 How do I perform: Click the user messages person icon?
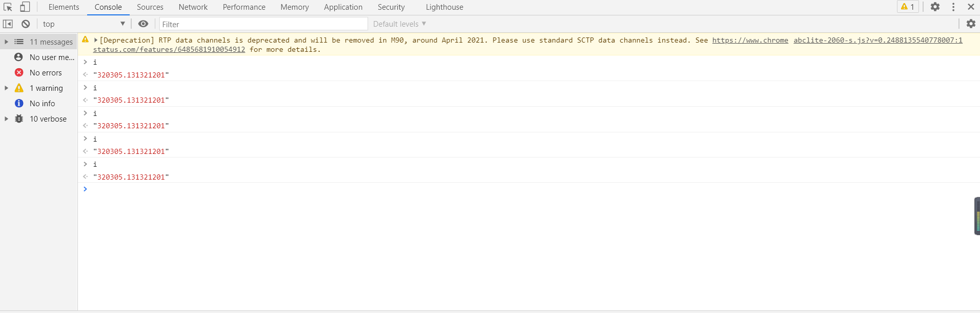click(19, 57)
